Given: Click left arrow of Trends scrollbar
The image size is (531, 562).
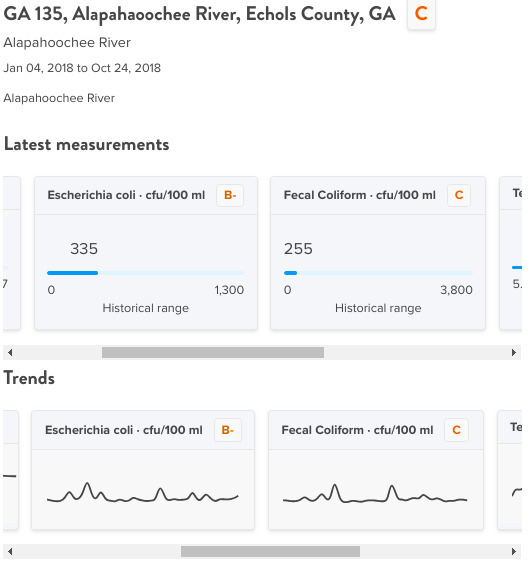Looking at the screenshot, I should 10,551.
